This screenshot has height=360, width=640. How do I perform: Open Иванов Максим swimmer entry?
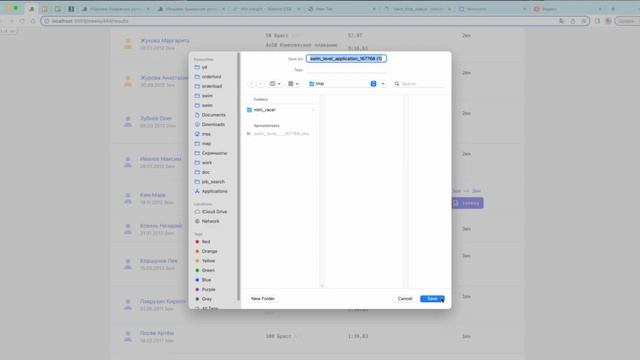(160, 159)
